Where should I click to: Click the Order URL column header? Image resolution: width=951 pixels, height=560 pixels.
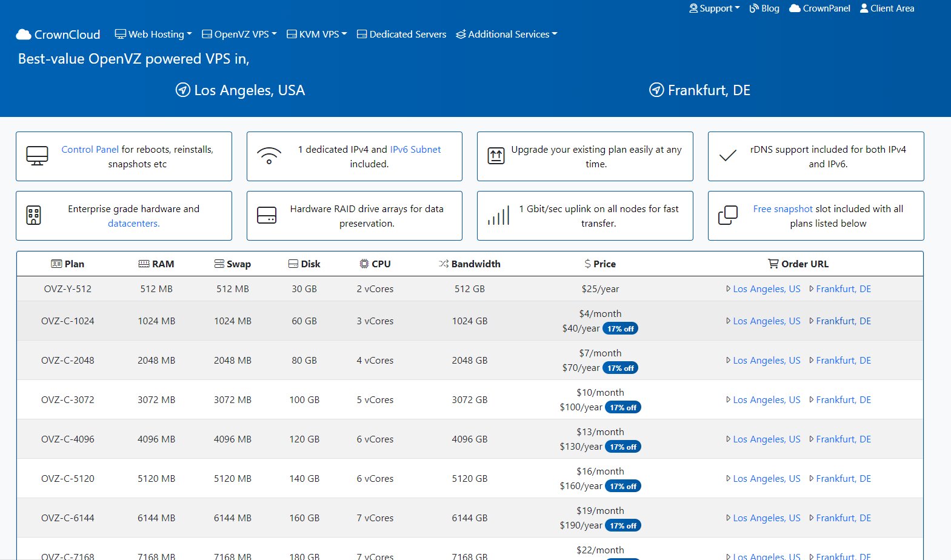click(x=798, y=264)
